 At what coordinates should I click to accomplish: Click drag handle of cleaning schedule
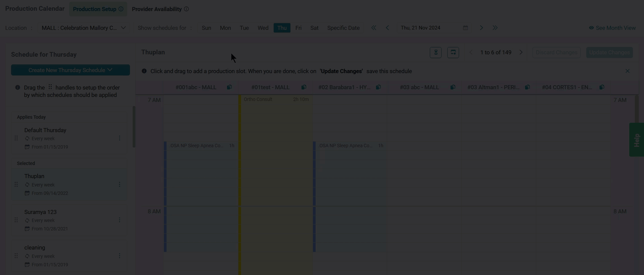click(x=16, y=256)
